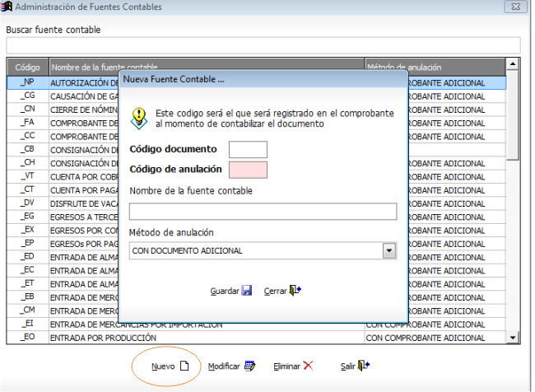Focus the Código documento input field
This screenshot has height=392, width=535.
248,150
